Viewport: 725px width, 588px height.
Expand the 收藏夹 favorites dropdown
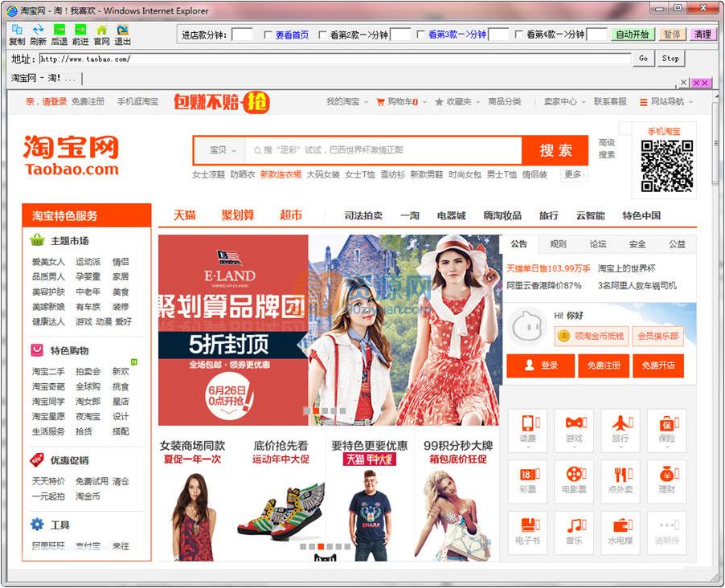coord(458,102)
